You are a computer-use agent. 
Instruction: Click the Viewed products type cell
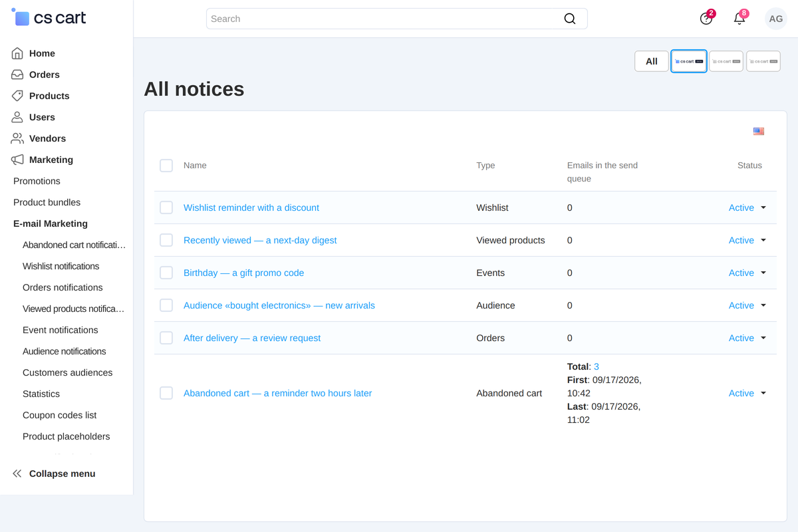pyautogui.click(x=511, y=240)
